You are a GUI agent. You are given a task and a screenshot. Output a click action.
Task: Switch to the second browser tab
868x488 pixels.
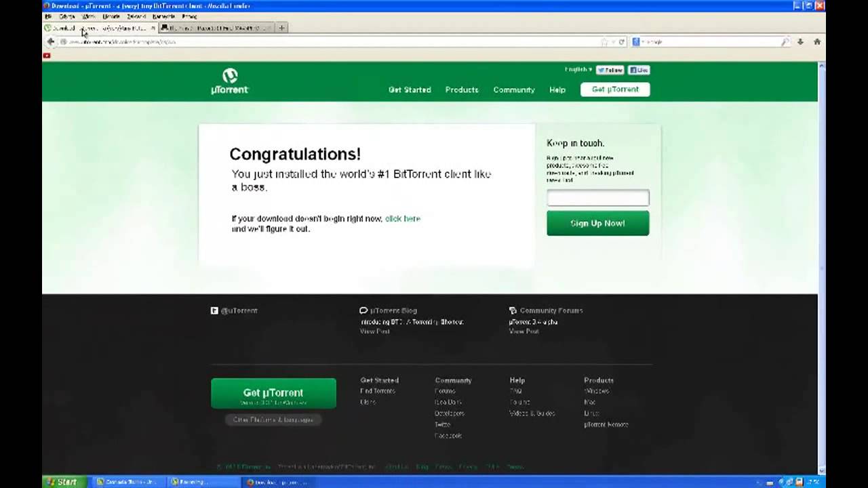(216, 28)
